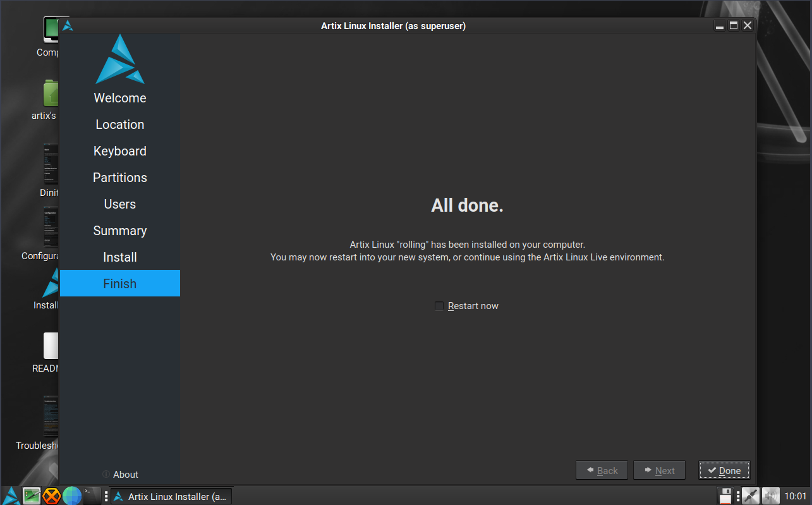Image resolution: width=812 pixels, height=505 pixels.
Task: Open the web browser globe icon
Action: pos(72,496)
